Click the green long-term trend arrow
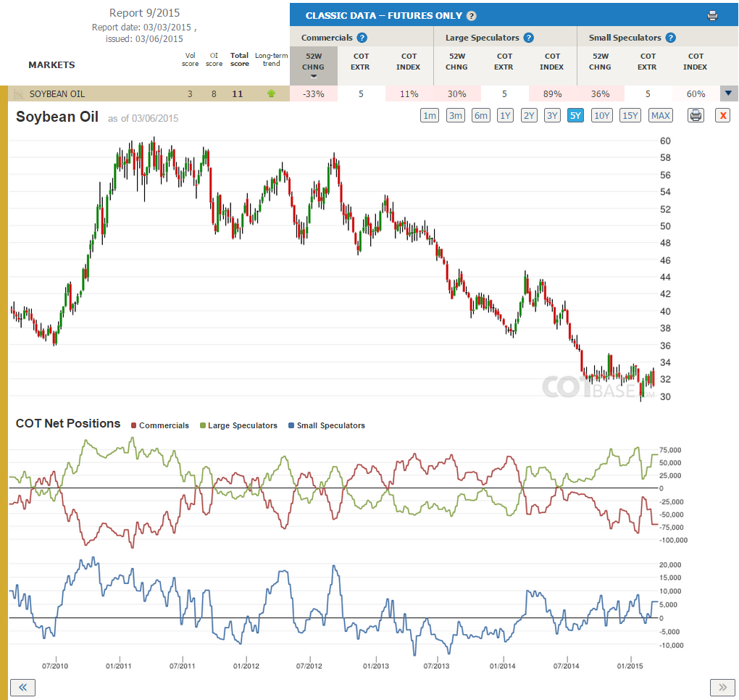The width and height of the screenshot is (739, 700). click(271, 93)
